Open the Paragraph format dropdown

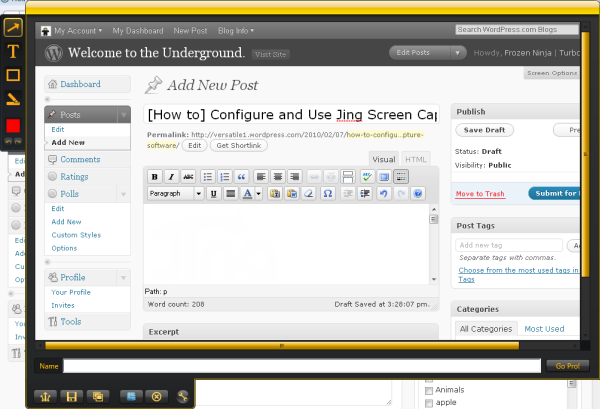coord(175,194)
